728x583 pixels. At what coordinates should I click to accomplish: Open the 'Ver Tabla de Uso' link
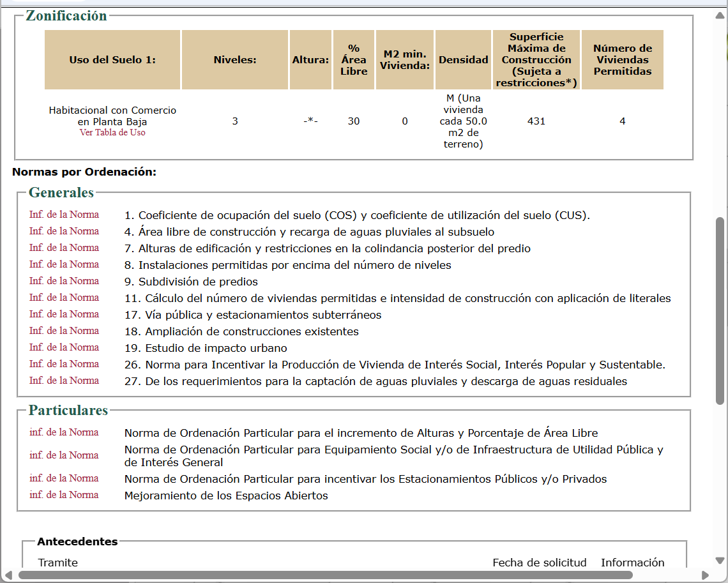[x=112, y=132]
